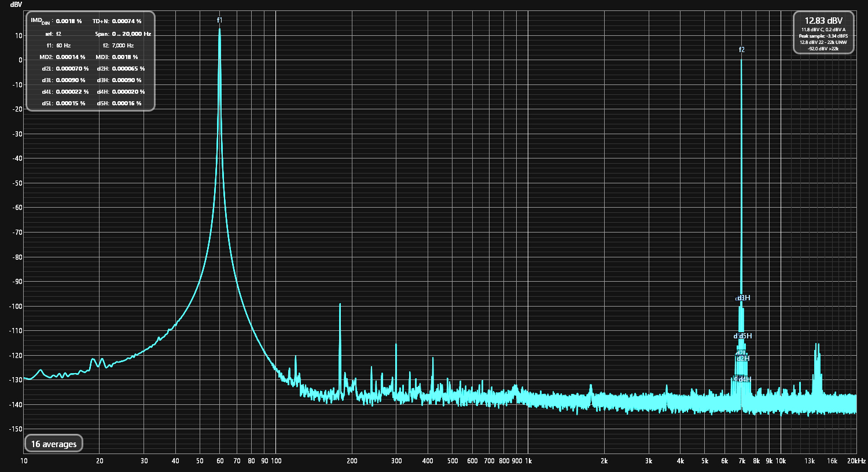The width and height of the screenshot is (868, 472).
Task: Select the Peak sample -3.34 dBFS line
Action: [x=823, y=36]
